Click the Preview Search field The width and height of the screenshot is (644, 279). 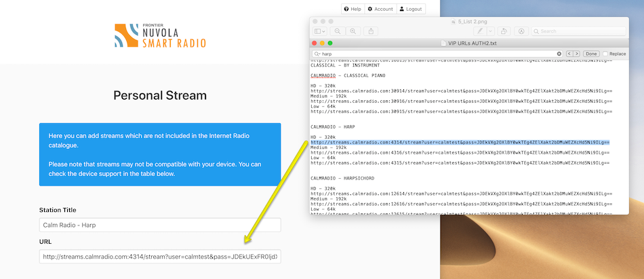(579, 31)
